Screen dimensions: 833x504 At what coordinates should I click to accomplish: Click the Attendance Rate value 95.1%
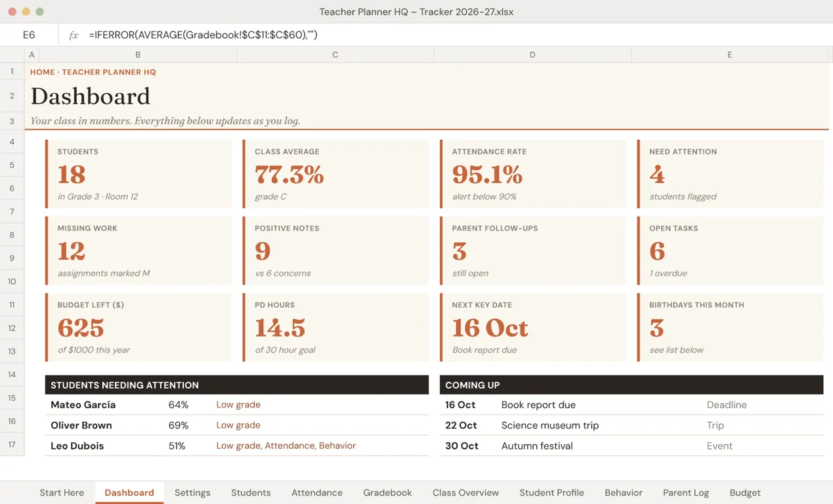487,175
